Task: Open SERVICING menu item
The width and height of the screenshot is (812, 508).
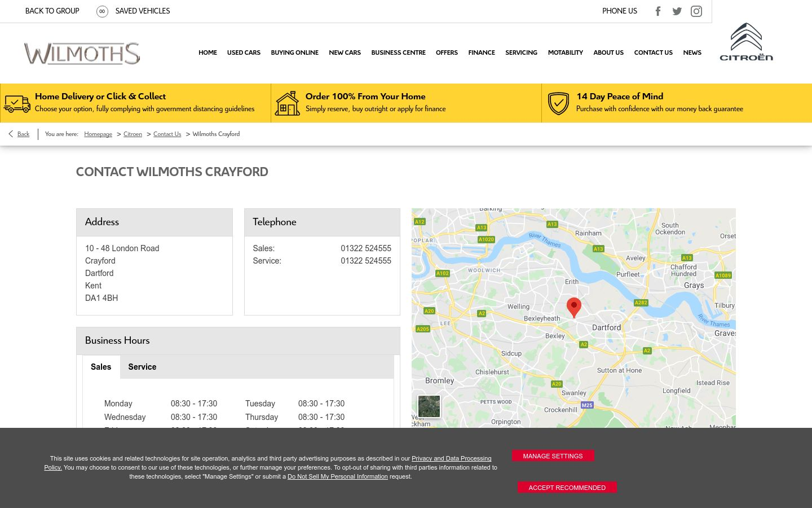Action: coord(521,52)
